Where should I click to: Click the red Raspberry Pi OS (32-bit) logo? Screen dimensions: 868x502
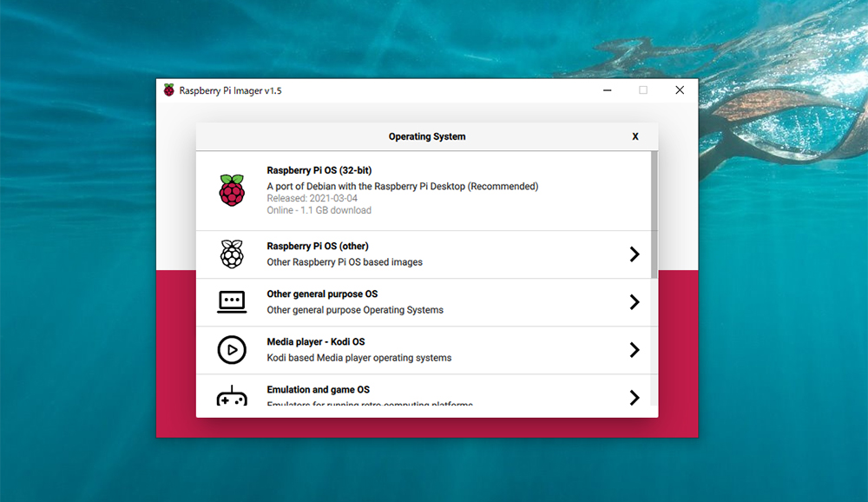pos(232,190)
